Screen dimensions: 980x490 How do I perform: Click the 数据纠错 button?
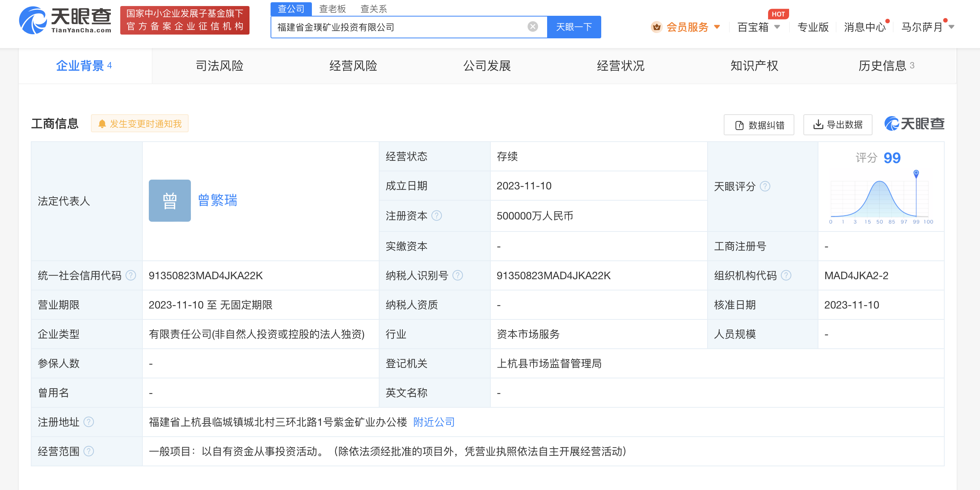pyautogui.click(x=759, y=125)
